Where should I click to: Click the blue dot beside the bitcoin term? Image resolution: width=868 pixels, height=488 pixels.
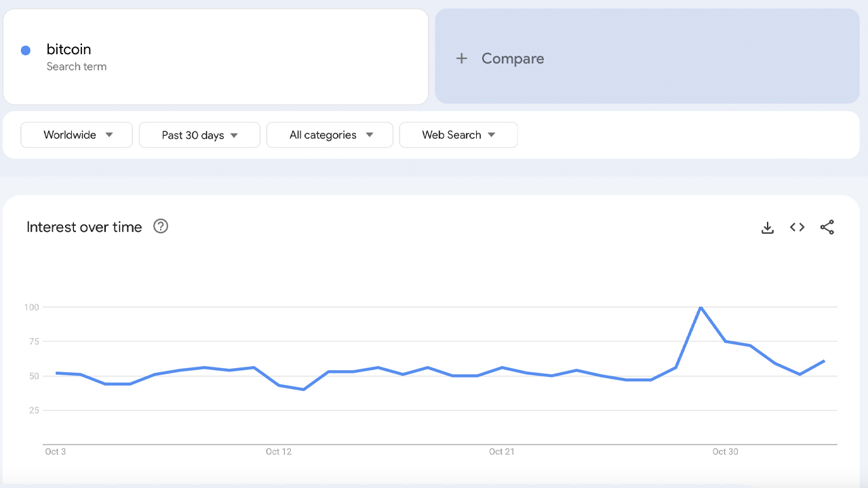(x=25, y=50)
